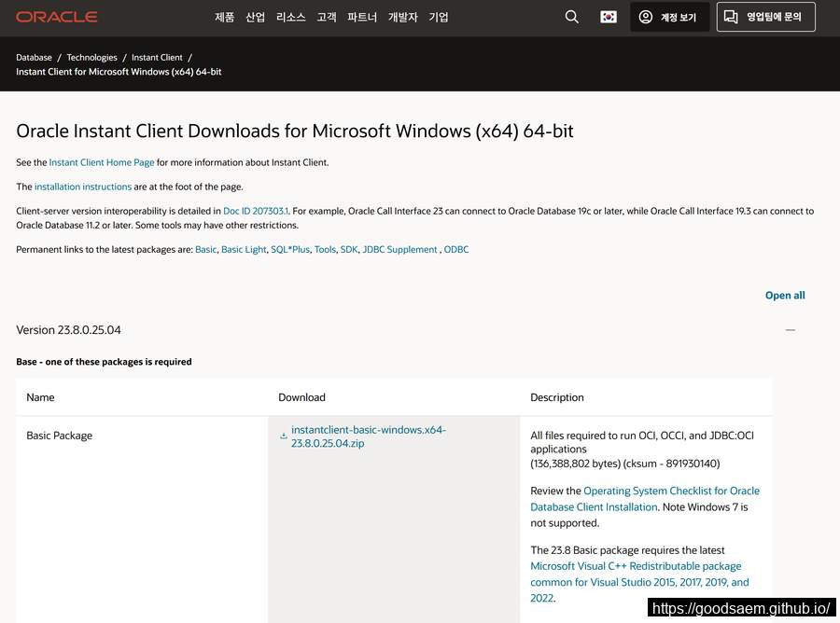Image resolution: width=840 pixels, height=623 pixels.
Task: Click the current page breadcrumb title
Action: (119, 72)
